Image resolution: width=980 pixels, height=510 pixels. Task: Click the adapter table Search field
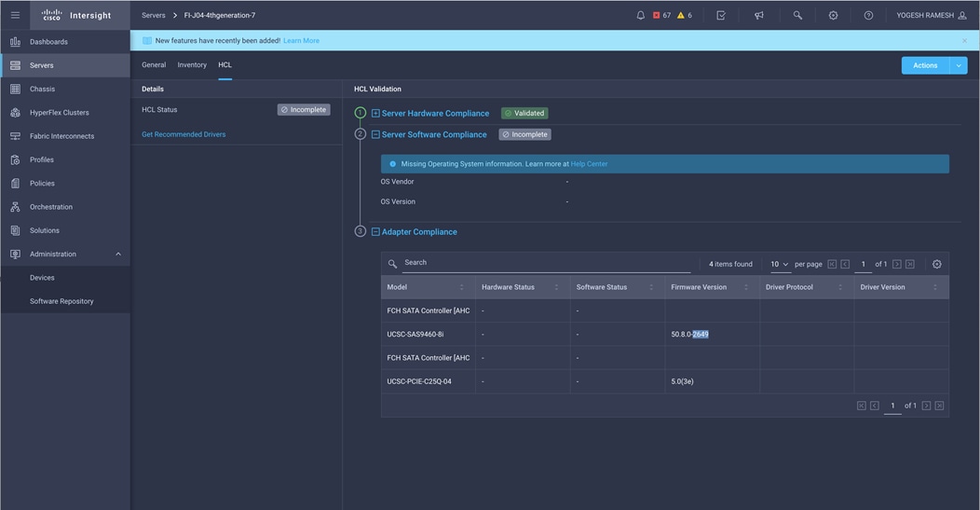[x=546, y=263]
